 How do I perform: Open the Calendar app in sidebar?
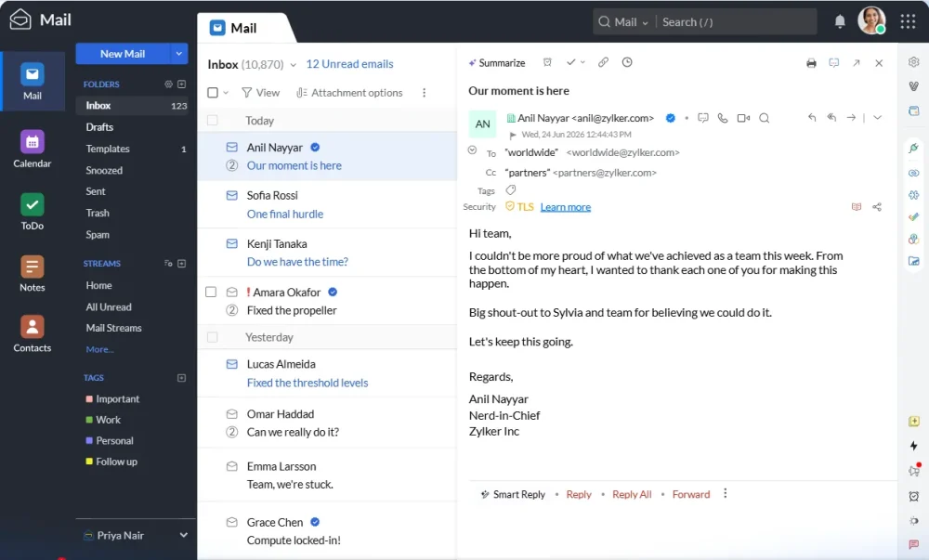coord(32,150)
